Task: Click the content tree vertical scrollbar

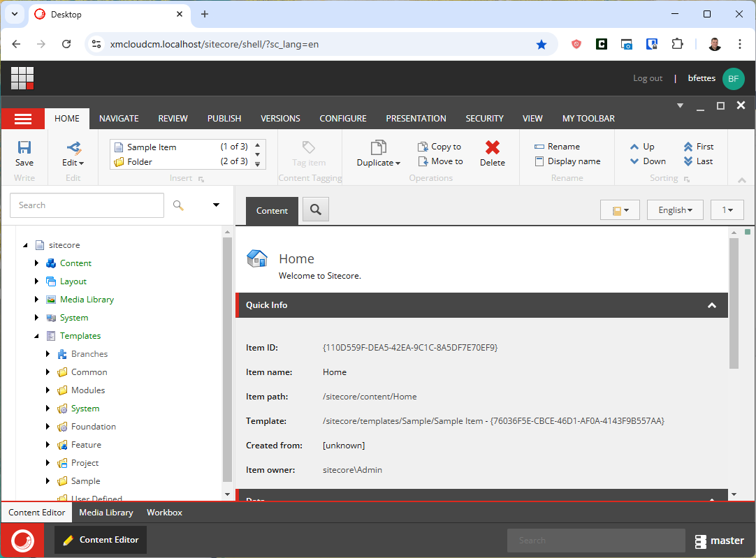Action: pos(227,359)
